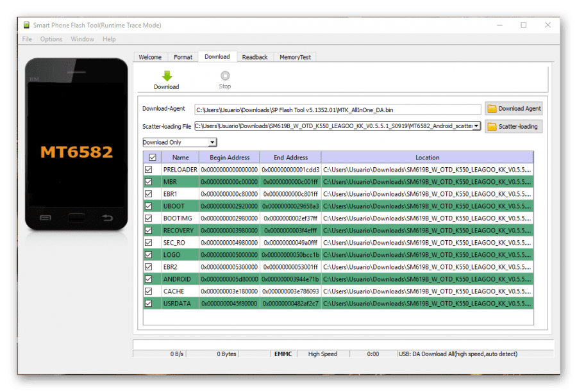Open the MemoryTest tab
This screenshot has height=392, width=577.
click(295, 57)
